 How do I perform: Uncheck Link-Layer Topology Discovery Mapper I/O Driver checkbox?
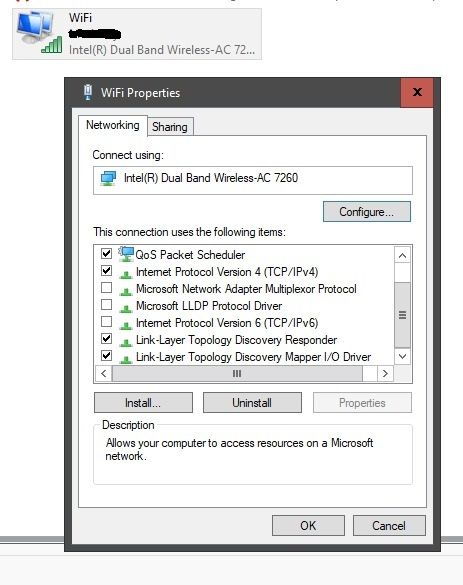106,356
